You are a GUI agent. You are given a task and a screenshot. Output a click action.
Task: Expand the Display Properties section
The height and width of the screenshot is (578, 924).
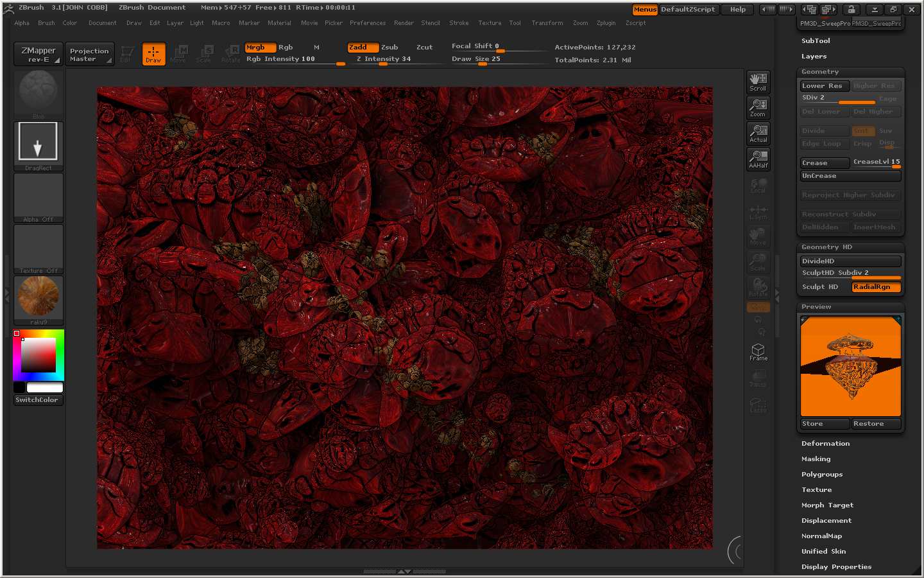pyautogui.click(x=836, y=567)
